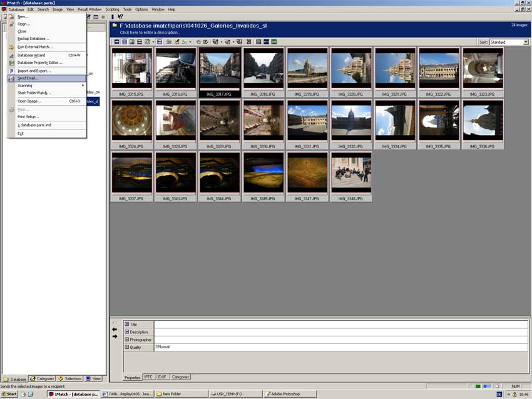The height and width of the screenshot is (399, 532).
Task: Click the Run External Match icon
Action: (11, 47)
